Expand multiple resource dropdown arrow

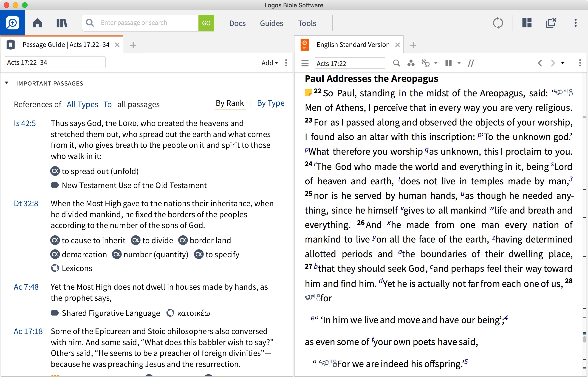(459, 63)
